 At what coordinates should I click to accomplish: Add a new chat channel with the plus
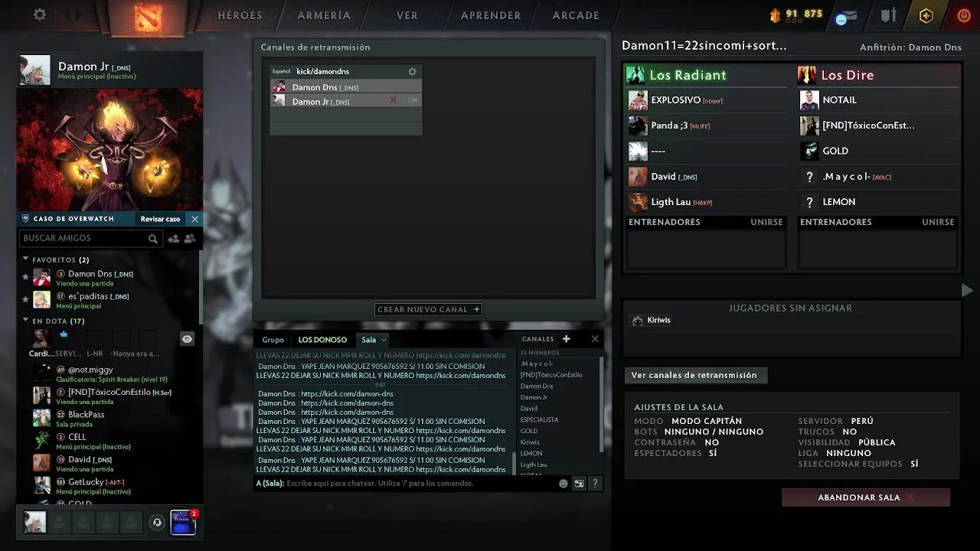coord(566,339)
